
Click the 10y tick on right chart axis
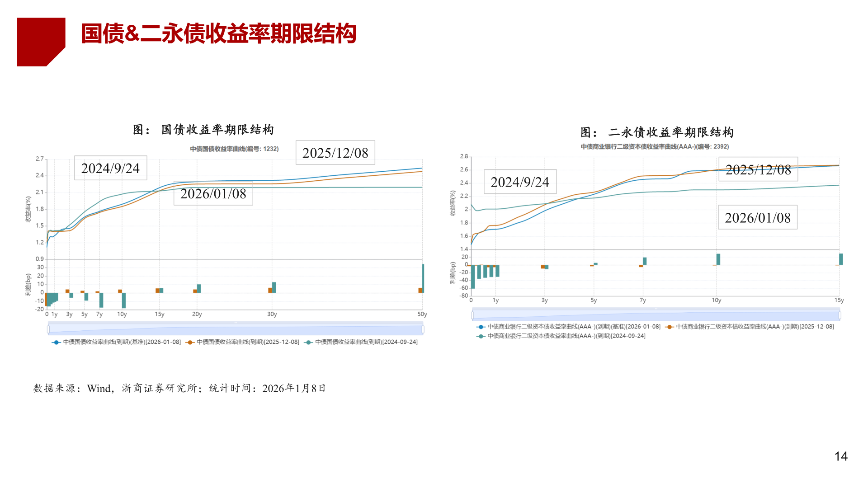point(716,300)
